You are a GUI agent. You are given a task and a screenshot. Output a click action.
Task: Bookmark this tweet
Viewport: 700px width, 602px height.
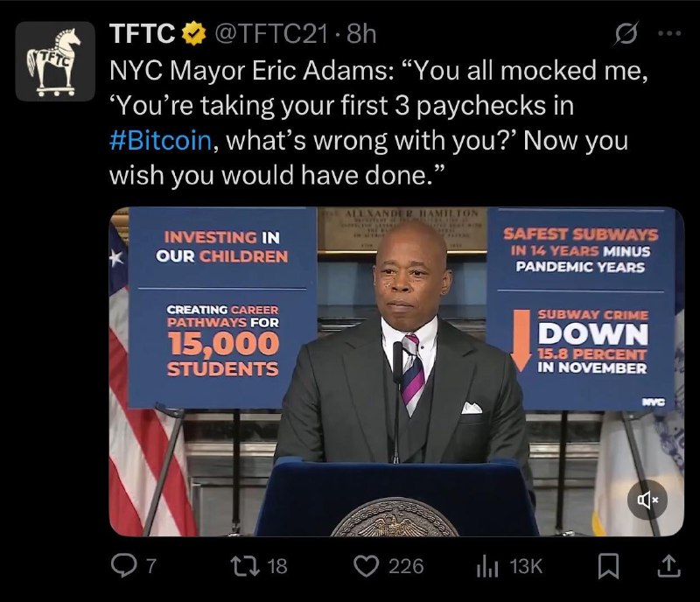[x=608, y=566]
